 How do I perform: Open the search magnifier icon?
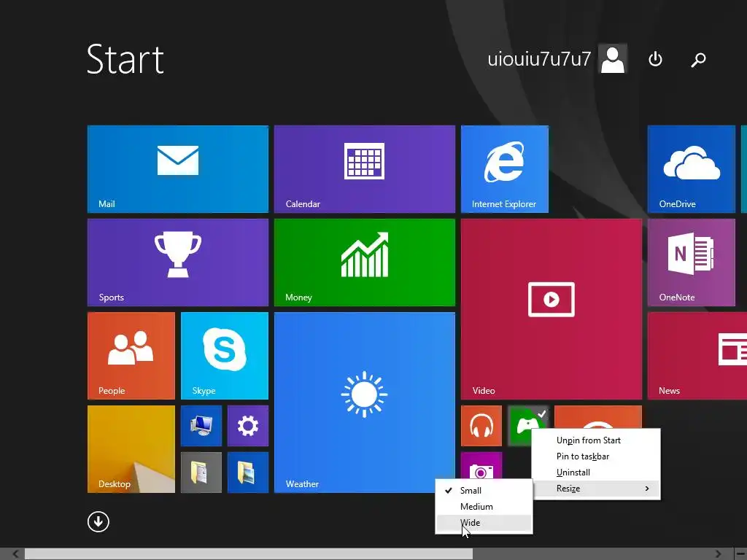tap(698, 60)
